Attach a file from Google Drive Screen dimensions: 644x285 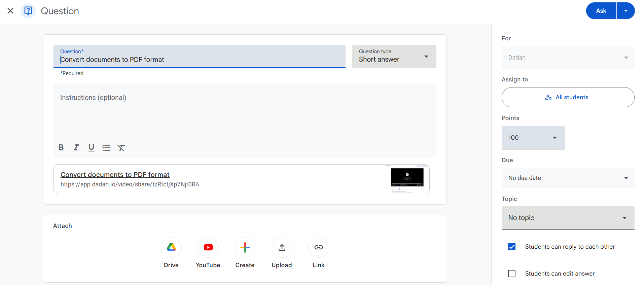(x=171, y=248)
